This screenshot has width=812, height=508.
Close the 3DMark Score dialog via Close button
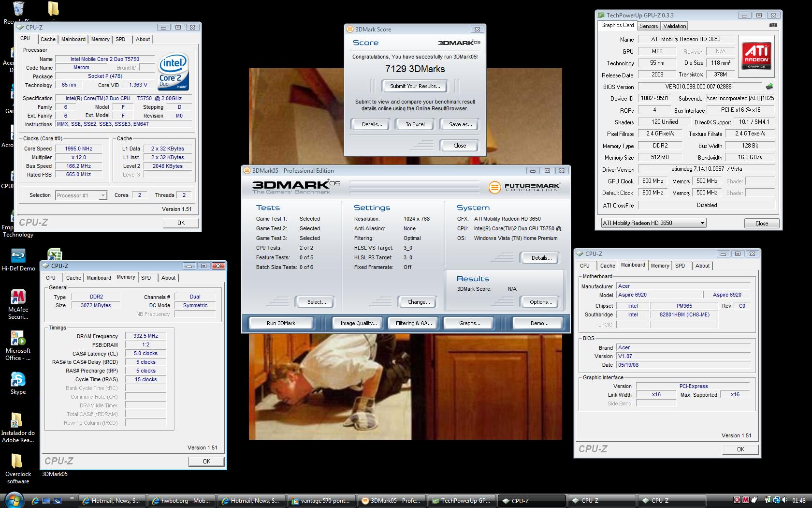pyautogui.click(x=460, y=146)
